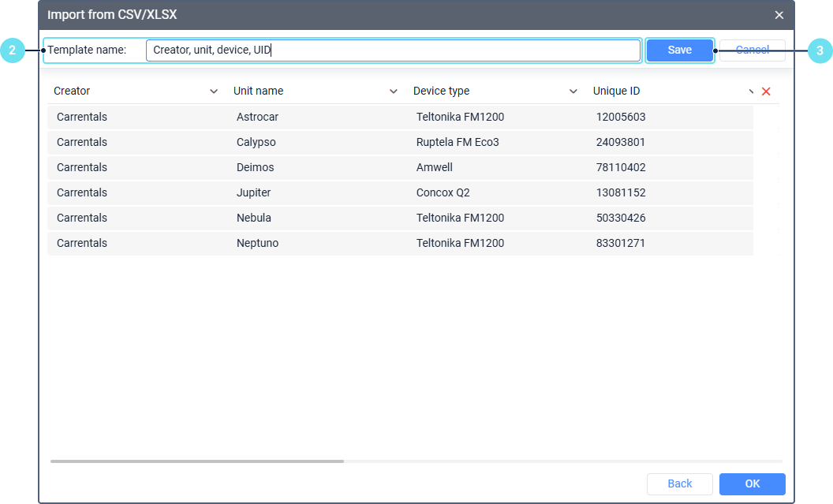
Task: Click the Amwell device type cell
Action: (435, 167)
